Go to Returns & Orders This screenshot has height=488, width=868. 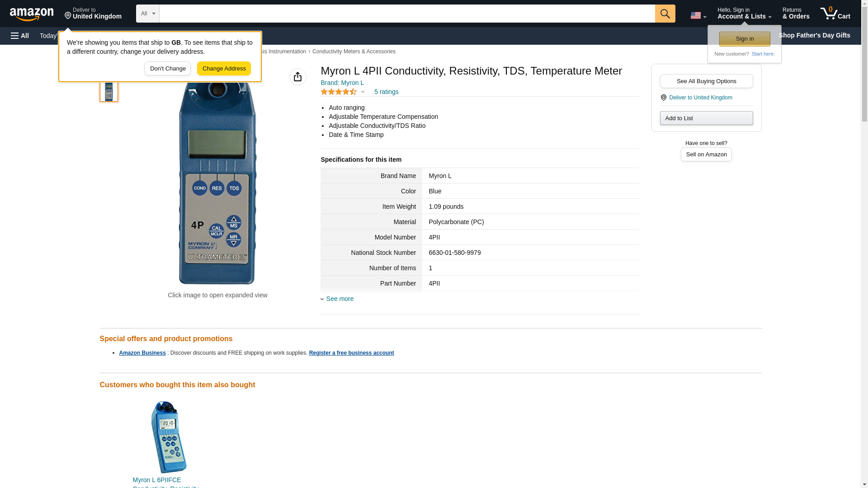point(796,14)
